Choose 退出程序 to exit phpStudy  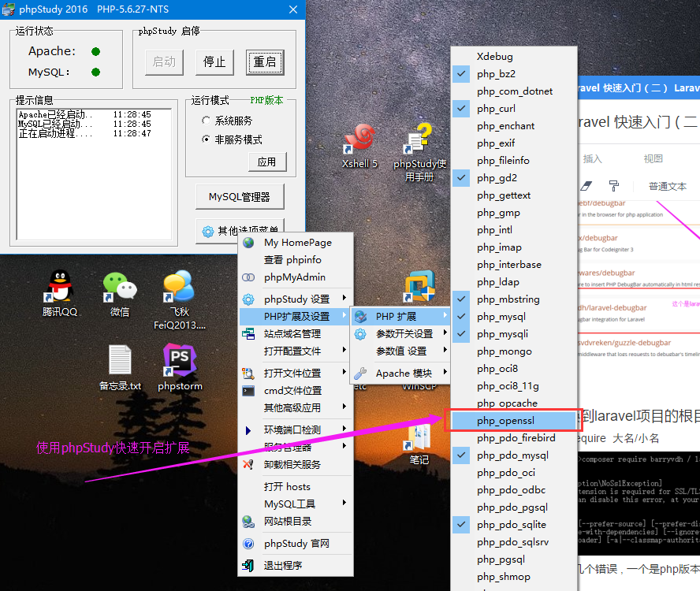(282, 566)
